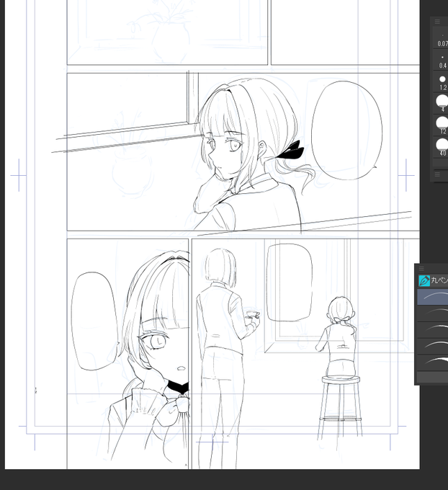Select the 丸ペン pen tool group tab
The width and height of the screenshot is (448, 490).
click(x=433, y=280)
